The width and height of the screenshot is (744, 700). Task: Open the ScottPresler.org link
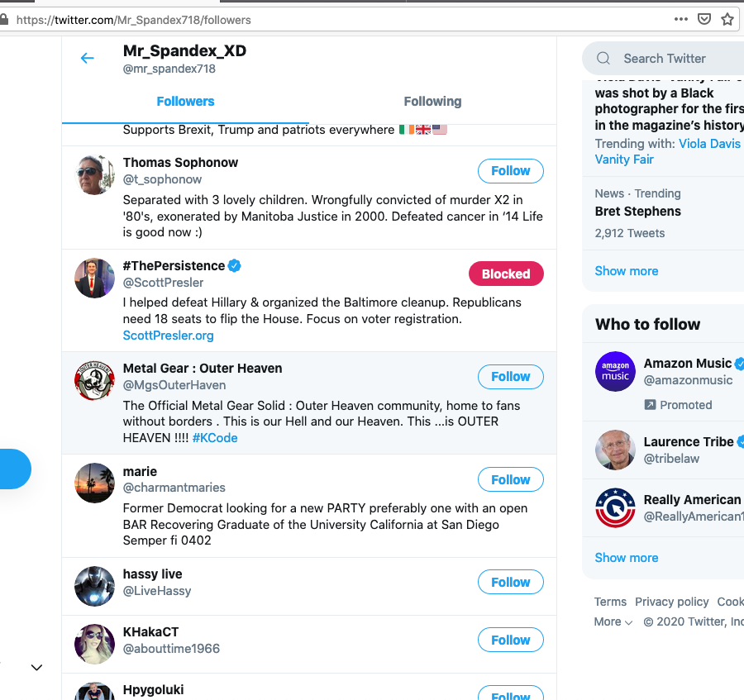point(169,336)
